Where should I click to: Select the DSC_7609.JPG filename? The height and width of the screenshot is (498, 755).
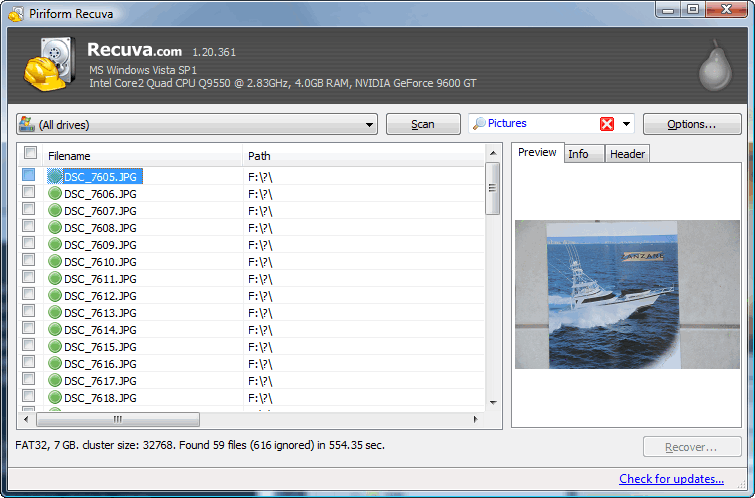click(x=100, y=245)
